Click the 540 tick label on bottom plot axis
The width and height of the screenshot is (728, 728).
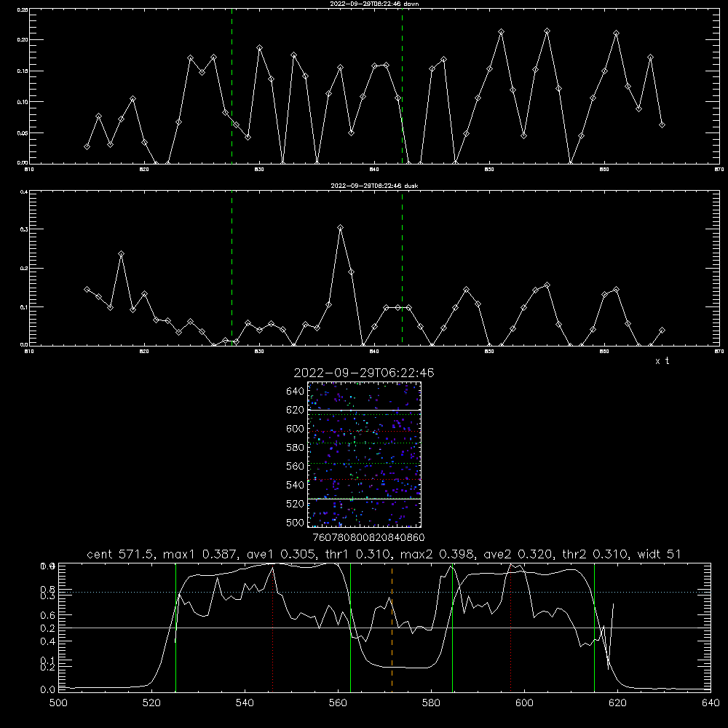pos(245,703)
